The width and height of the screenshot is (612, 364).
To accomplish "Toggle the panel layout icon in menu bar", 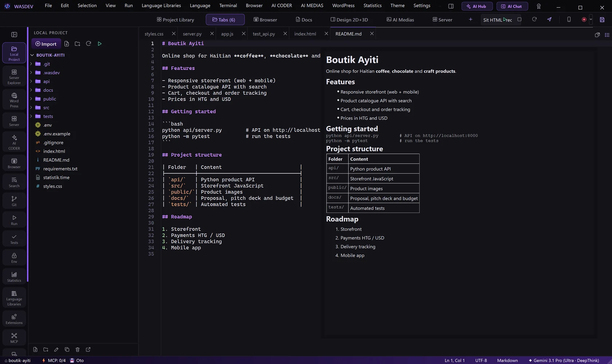I will coord(451,6).
